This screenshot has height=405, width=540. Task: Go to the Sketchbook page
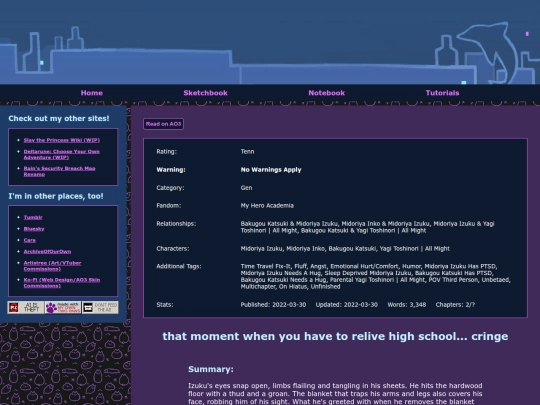205,93
